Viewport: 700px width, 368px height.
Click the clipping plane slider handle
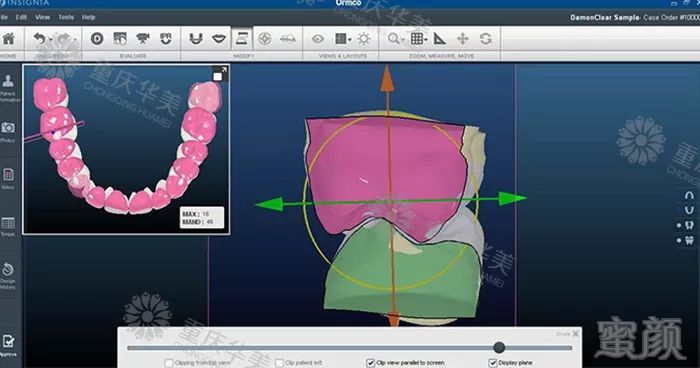[x=499, y=347]
